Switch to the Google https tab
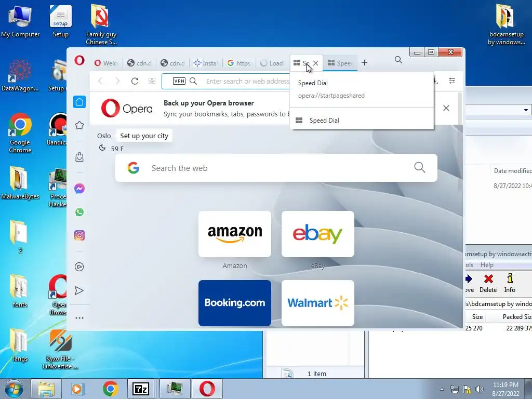 pyautogui.click(x=239, y=63)
